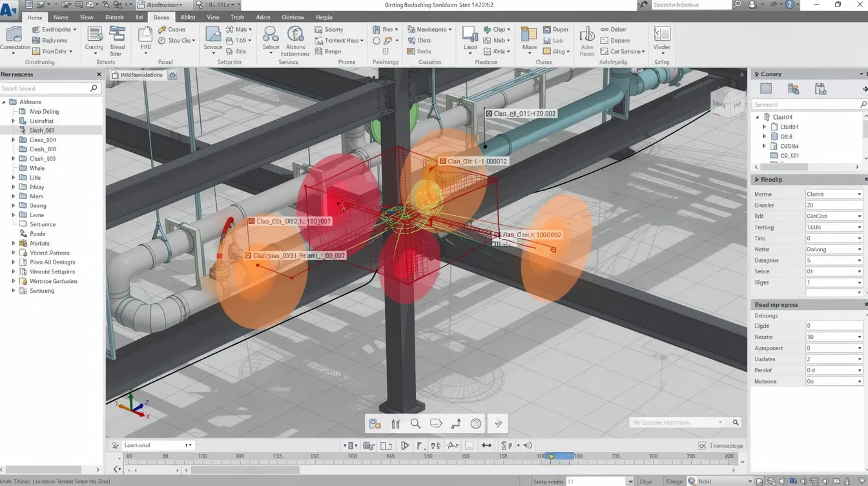
Task: Click the Cuores tool in the ribbon
Action: (x=172, y=29)
